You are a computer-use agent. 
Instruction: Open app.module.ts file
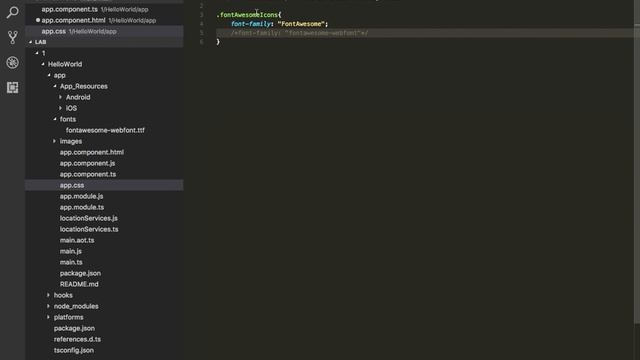click(82, 207)
